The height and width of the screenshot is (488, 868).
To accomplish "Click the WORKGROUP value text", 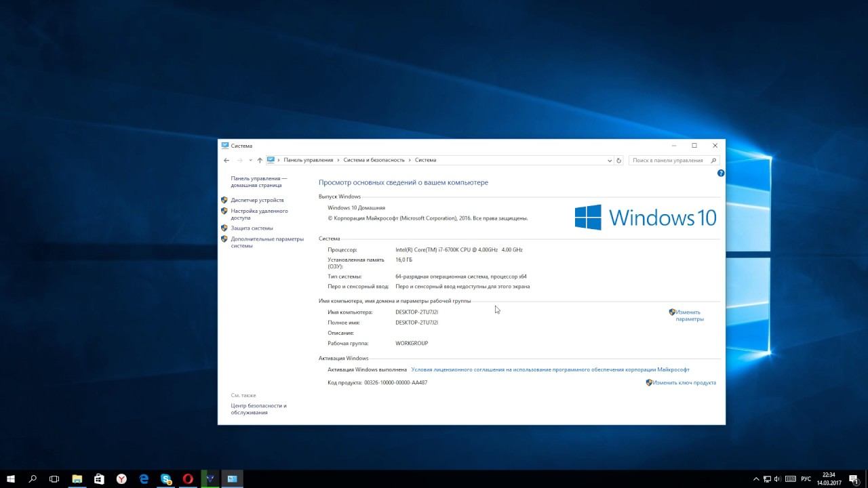I will point(412,344).
